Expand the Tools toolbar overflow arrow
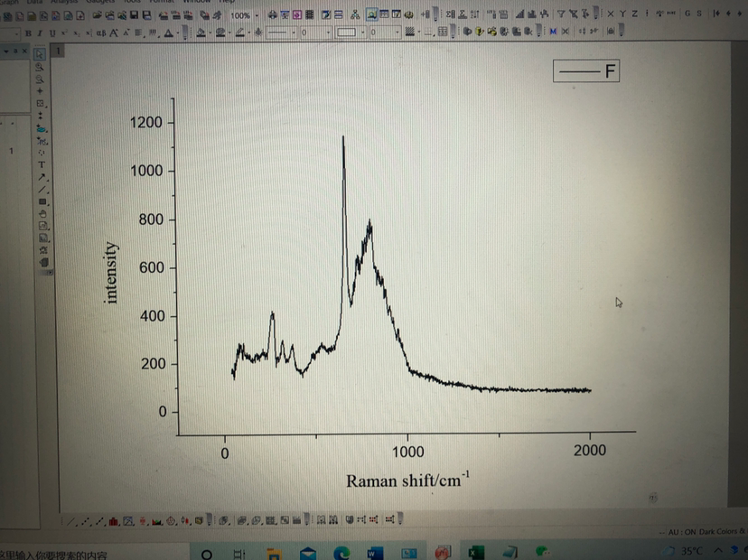748x560 pixels. pos(49,273)
